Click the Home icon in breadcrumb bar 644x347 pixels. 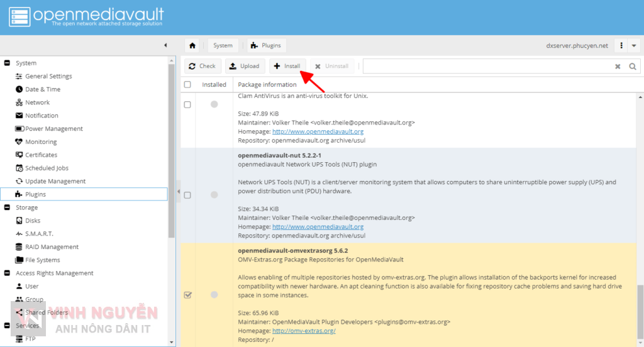[192, 45]
